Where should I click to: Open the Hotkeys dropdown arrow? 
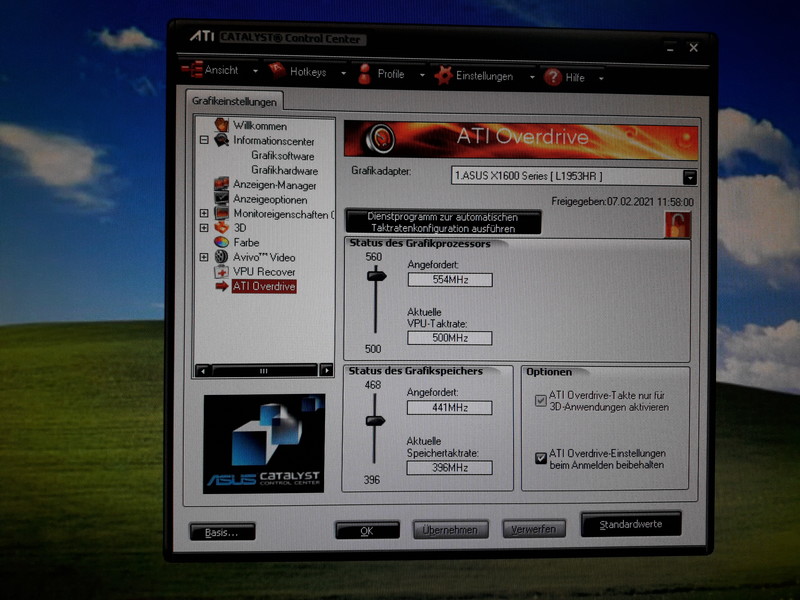pos(343,73)
